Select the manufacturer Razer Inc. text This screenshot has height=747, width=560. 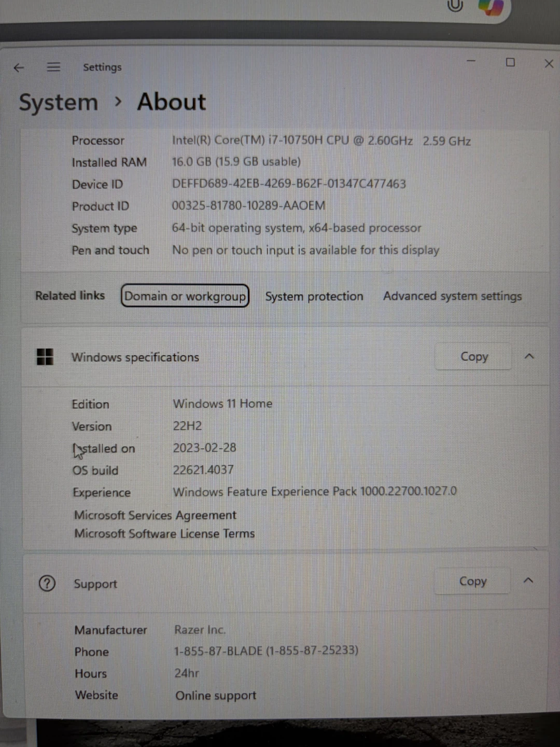pos(200,630)
